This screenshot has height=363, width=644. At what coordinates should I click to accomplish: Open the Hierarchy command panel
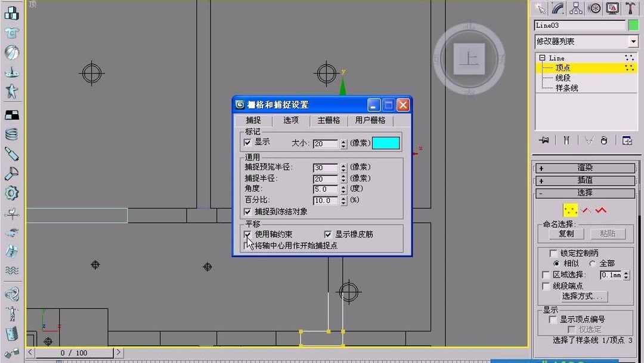tap(574, 8)
